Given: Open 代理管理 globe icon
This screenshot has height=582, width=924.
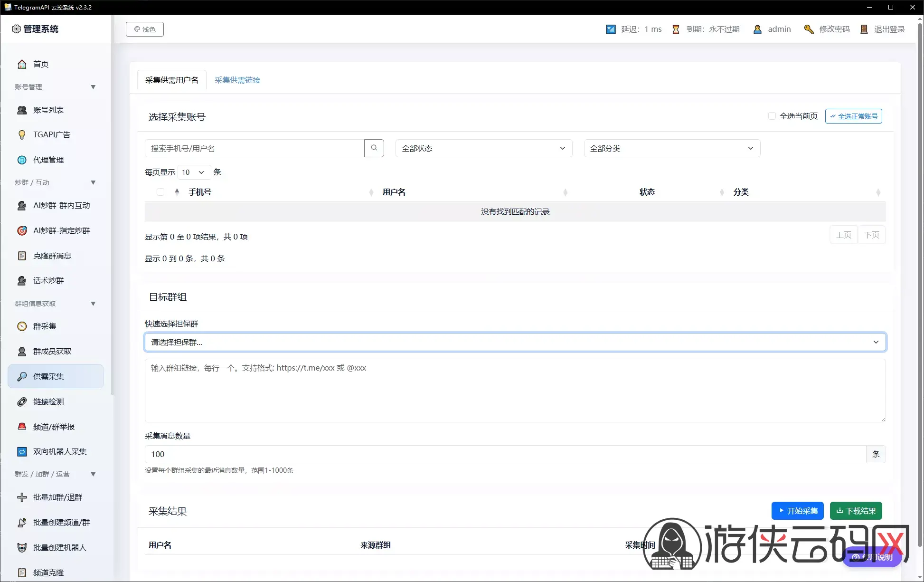Looking at the screenshot, I should pyautogui.click(x=22, y=160).
